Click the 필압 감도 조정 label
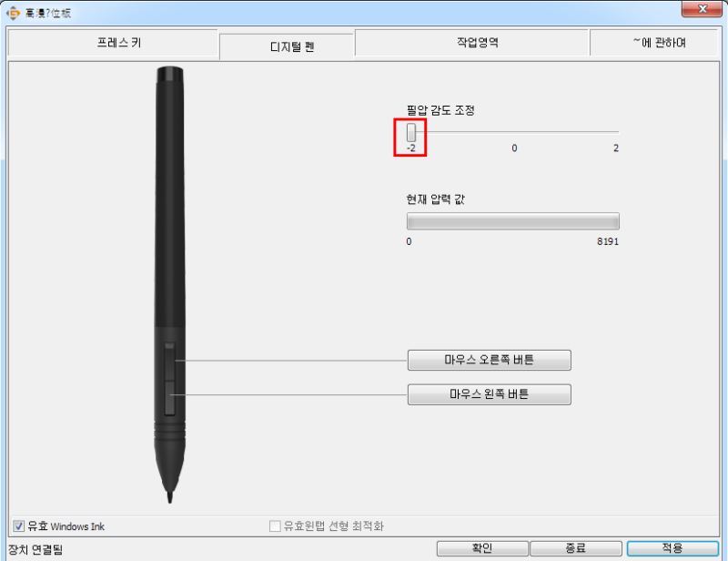The height and width of the screenshot is (561, 728). point(440,110)
